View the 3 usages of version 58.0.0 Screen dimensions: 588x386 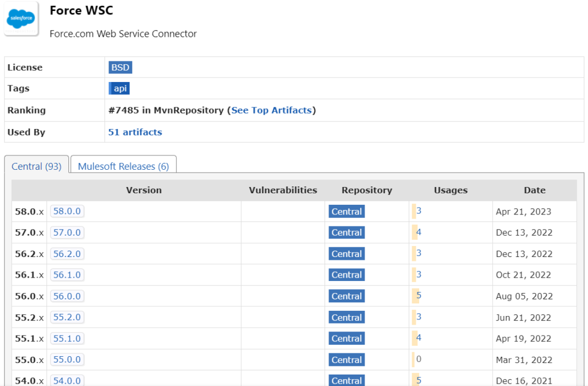tap(419, 211)
